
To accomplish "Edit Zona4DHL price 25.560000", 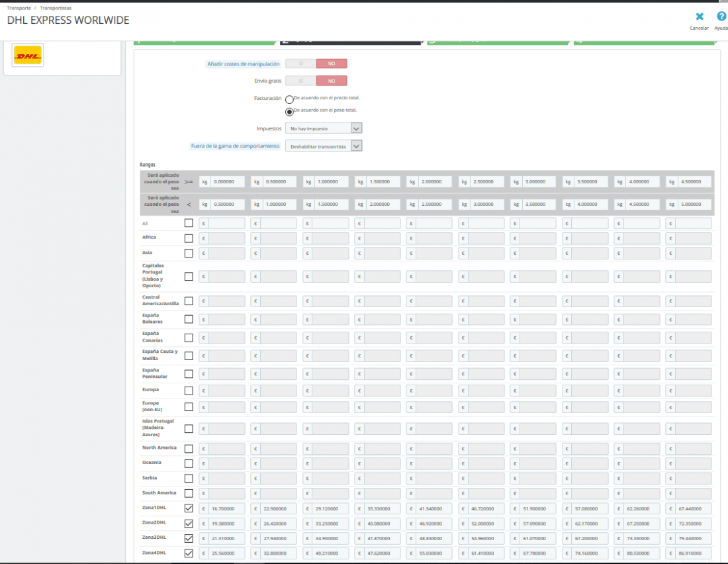I will 227,553.
